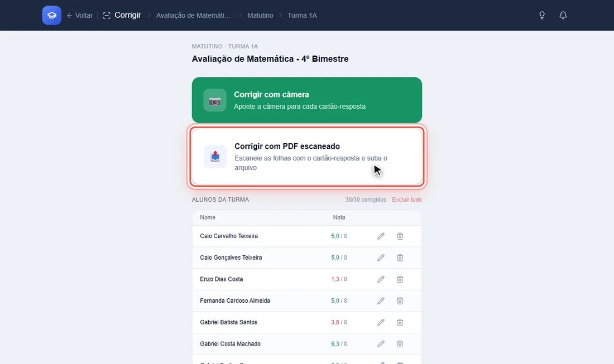Select the student name Caio Carvalho Teixeira

229,236
